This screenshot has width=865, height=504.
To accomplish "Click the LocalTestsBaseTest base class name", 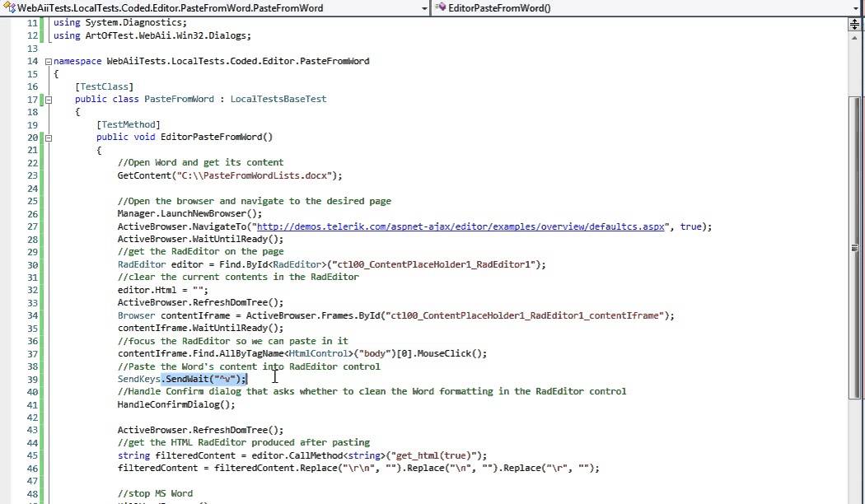I will pyautogui.click(x=278, y=100).
